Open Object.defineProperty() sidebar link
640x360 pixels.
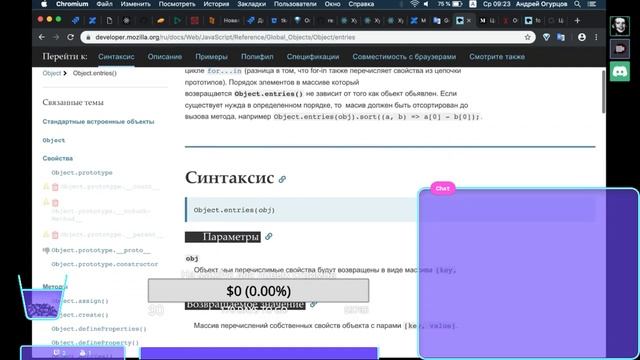click(x=95, y=342)
